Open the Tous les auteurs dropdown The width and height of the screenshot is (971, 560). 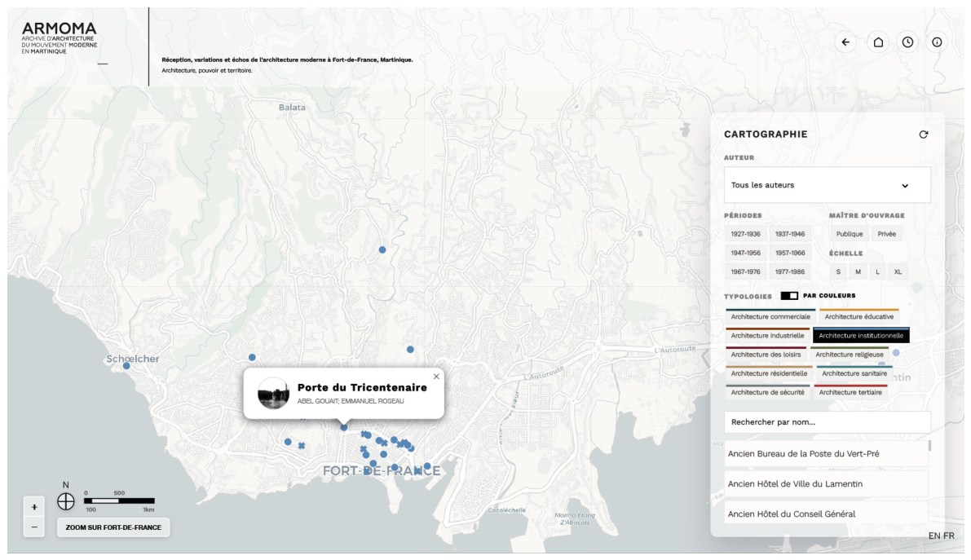point(828,185)
